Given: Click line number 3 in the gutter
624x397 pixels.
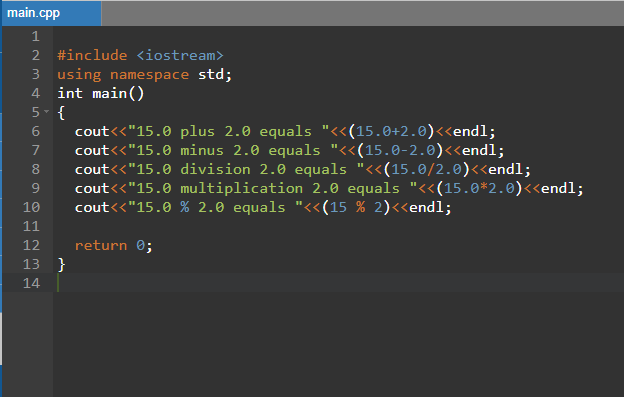Looking at the screenshot, I should [x=35, y=74].
